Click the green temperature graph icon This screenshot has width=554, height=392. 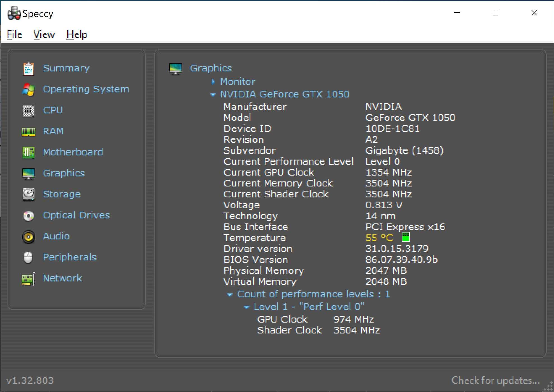(x=406, y=237)
